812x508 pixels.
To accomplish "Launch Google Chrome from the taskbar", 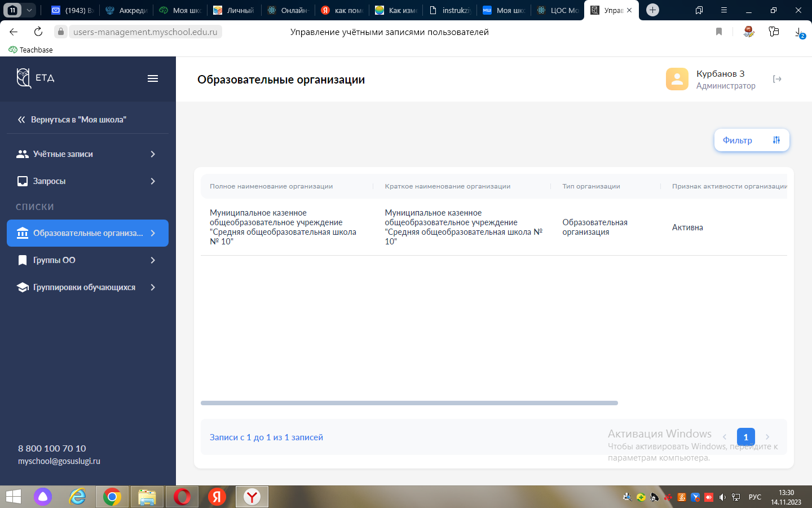I will pyautogui.click(x=112, y=497).
